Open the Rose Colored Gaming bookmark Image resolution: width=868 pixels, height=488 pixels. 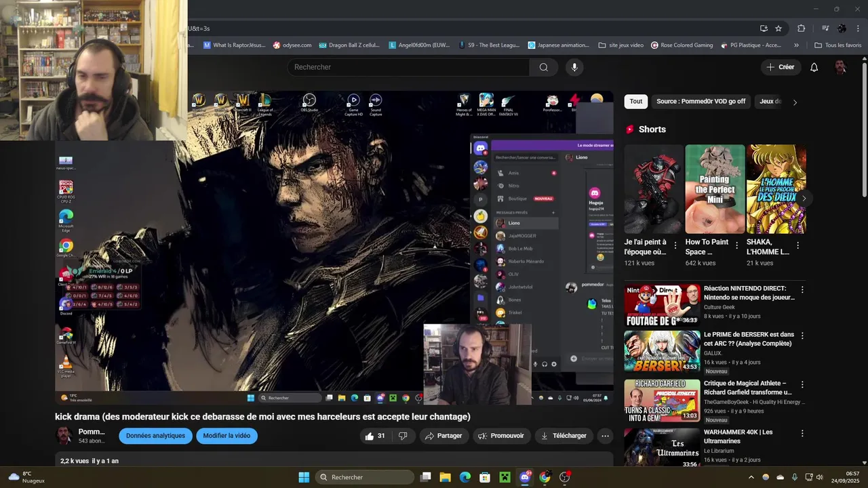tap(682, 45)
